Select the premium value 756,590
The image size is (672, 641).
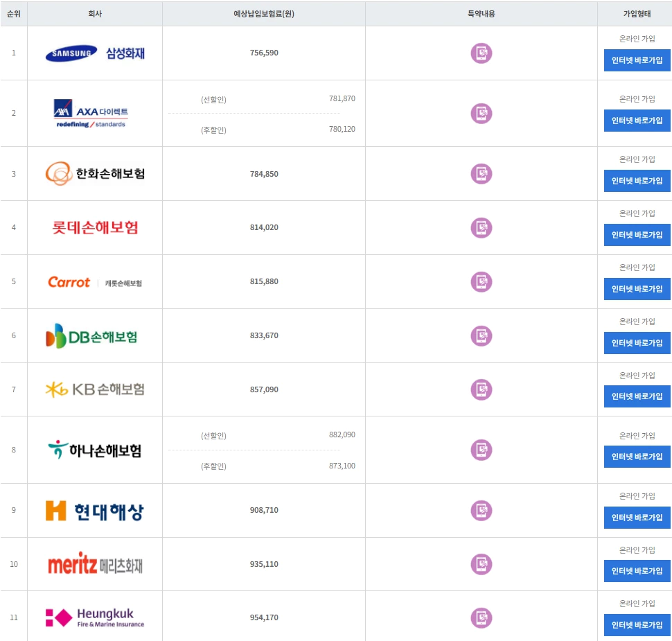[264, 53]
